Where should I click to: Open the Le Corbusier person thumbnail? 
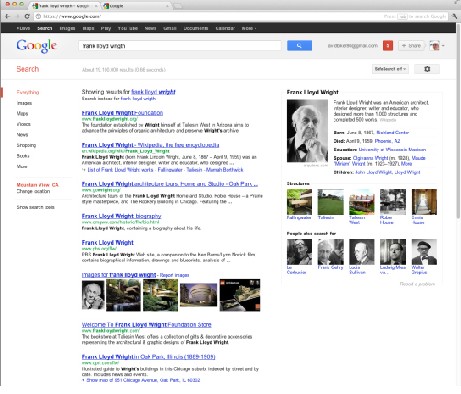tap(299, 252)
